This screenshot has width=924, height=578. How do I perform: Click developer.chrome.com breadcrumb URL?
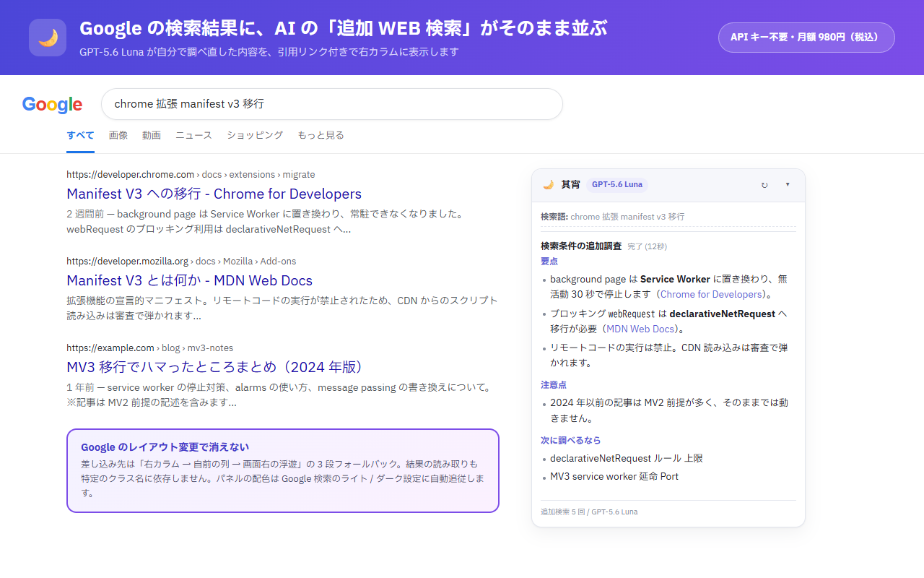click(191, 174)
